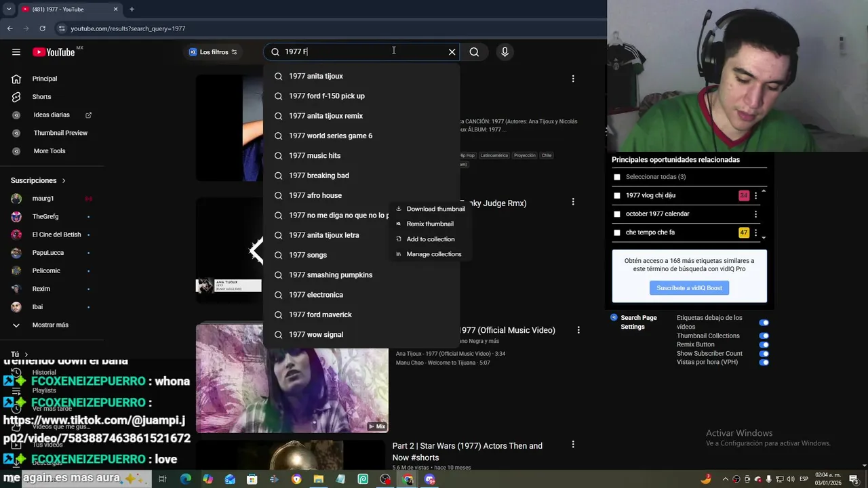
Task: Open Ana Tijoux 1977 mix thumbnail
Action: click(x=292, y=378)
